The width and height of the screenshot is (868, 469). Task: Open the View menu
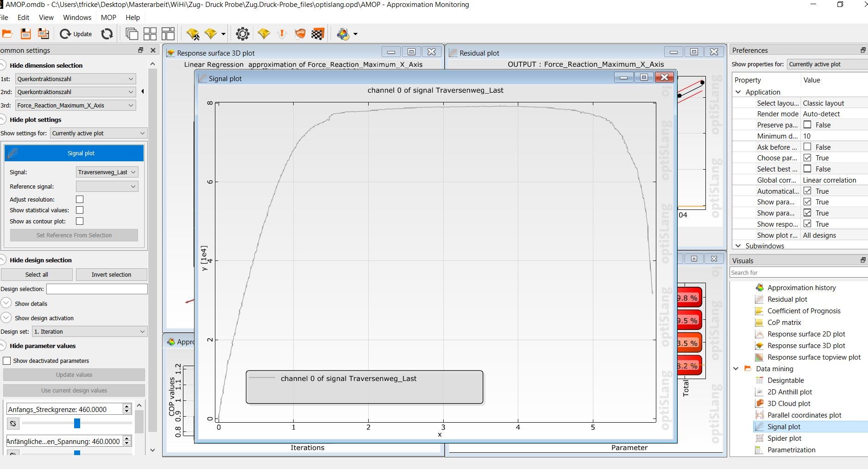click(x=46, y=18)
